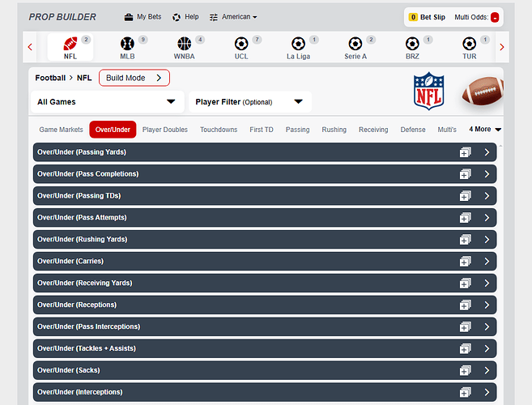Screen dimensions: 532x405
Task: Toggle Build Mode button
Action: [x=134, y=78]
